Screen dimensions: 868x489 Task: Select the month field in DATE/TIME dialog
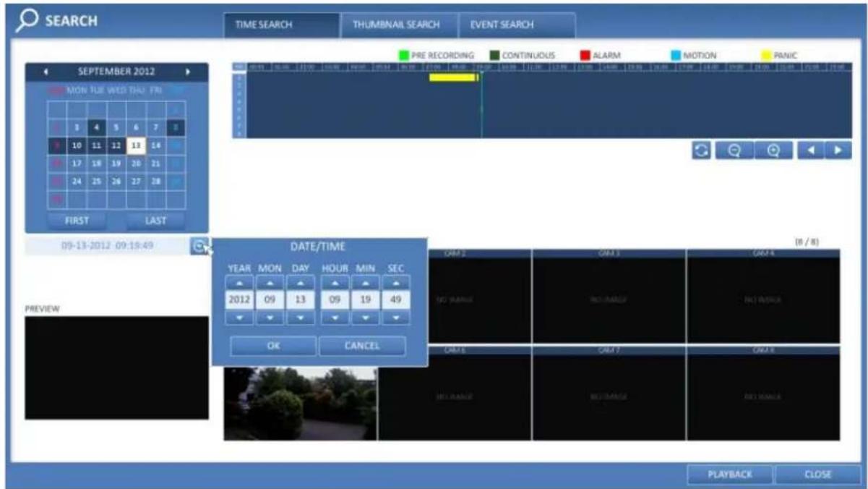270,299
